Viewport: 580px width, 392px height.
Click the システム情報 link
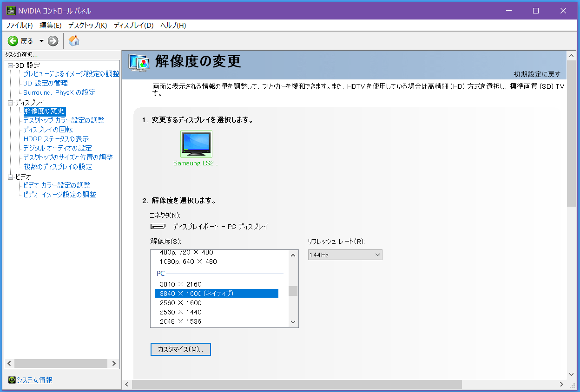pos(35,380)
